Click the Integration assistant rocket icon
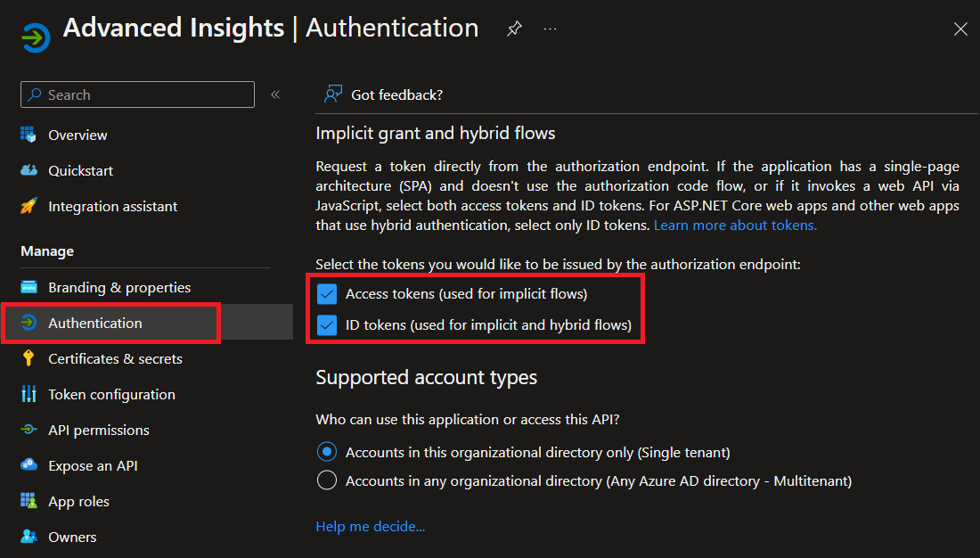 (x=29, y=206)
